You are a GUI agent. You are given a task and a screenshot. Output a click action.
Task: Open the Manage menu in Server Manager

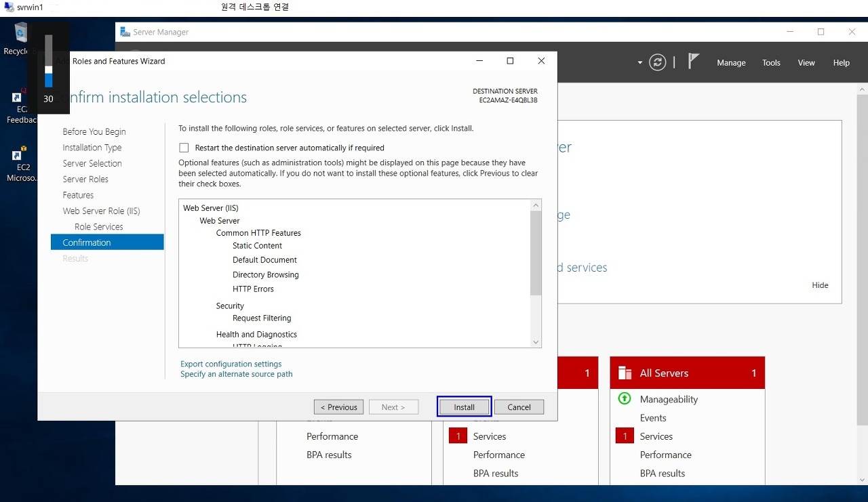pos(731,63)
